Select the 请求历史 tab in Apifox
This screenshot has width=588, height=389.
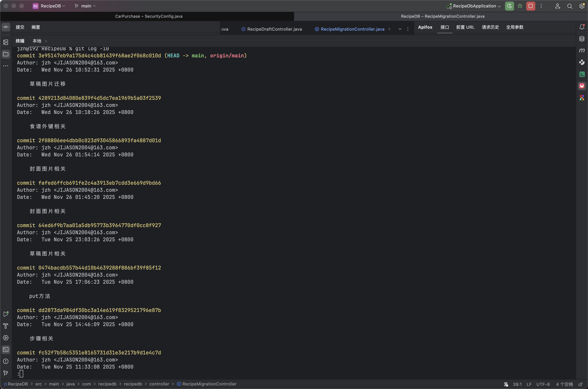[490, 27]
